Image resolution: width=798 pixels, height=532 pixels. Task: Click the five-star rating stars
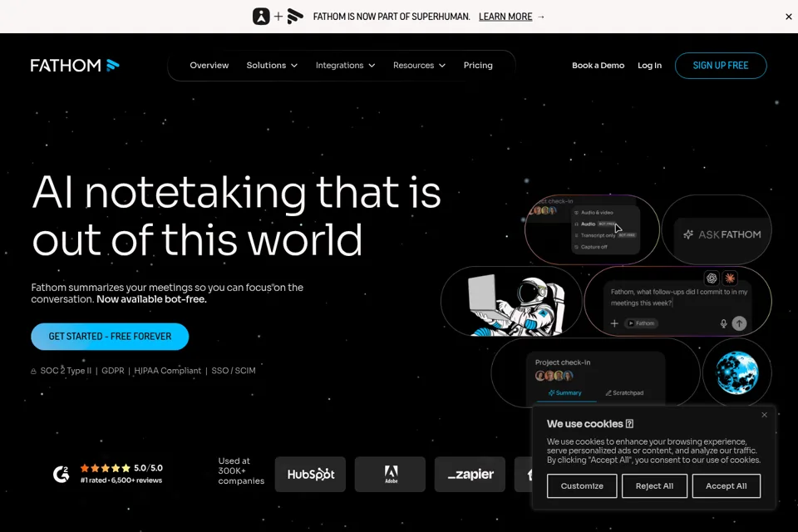[x=105, y=468]
